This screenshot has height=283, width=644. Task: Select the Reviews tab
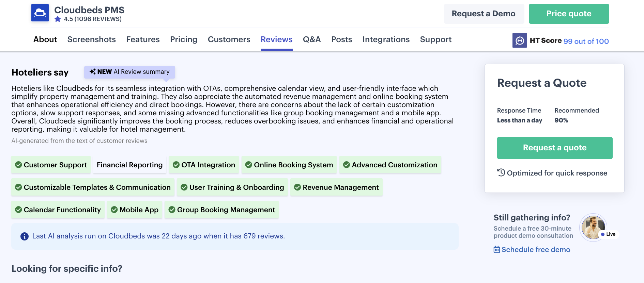pyautogui.click(x=277, y=39)
